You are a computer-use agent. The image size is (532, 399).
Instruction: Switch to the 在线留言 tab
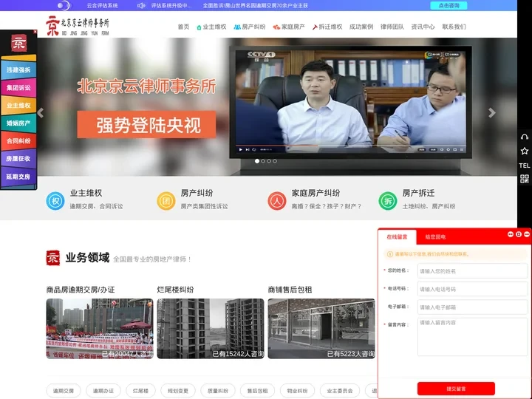(x=397, y=237)
